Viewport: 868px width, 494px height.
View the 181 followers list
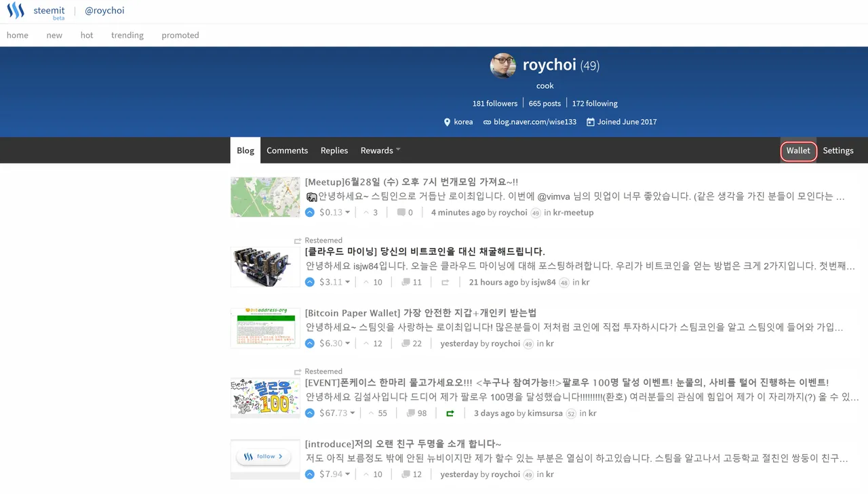click(495, 104)
